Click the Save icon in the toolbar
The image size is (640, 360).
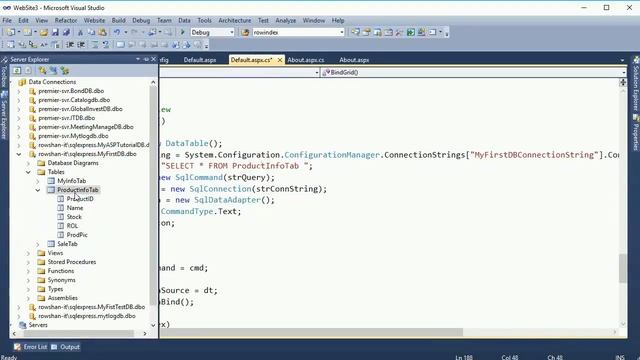55,32
